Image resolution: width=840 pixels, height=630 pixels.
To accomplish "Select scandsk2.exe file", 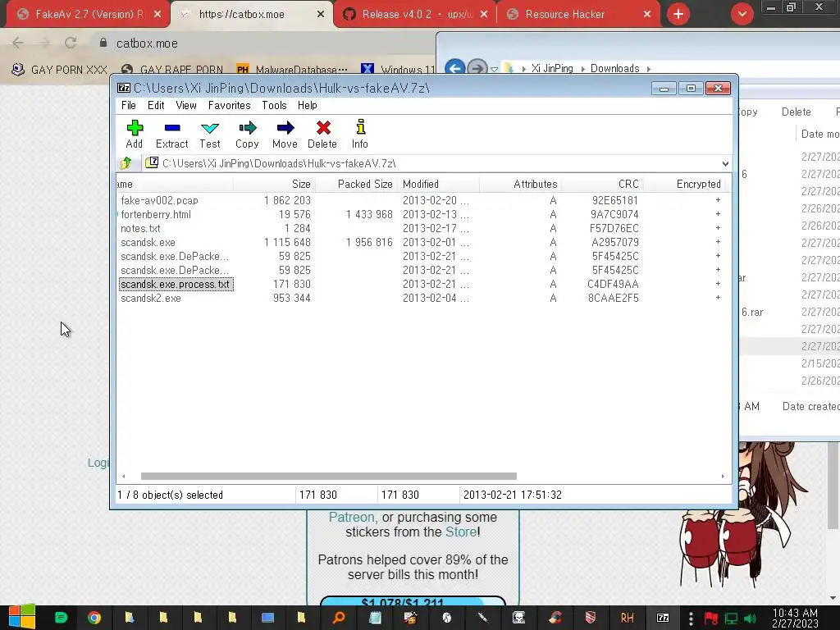I will 151,298.
